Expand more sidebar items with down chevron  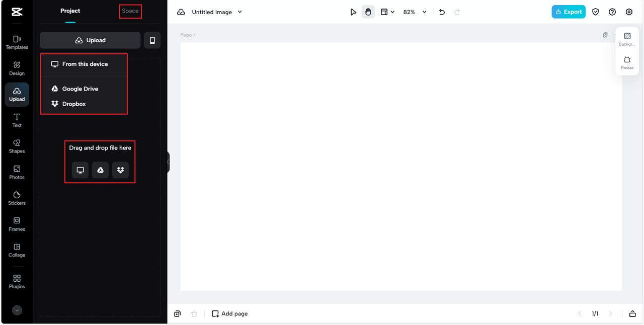coord(17,310)
